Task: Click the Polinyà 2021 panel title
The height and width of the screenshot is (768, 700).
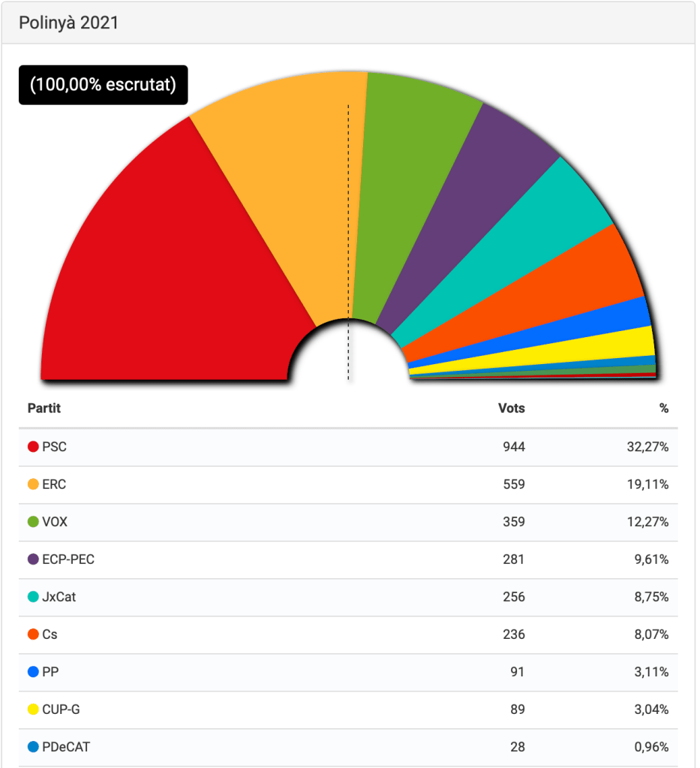Action: coord(69,23)
